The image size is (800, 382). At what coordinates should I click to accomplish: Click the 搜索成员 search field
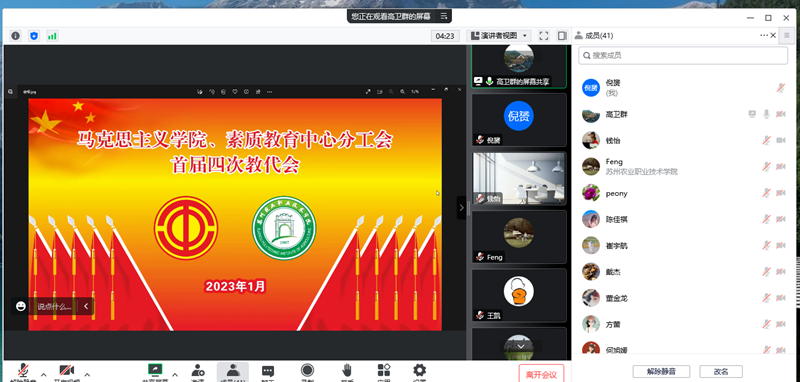coord(683,56)
